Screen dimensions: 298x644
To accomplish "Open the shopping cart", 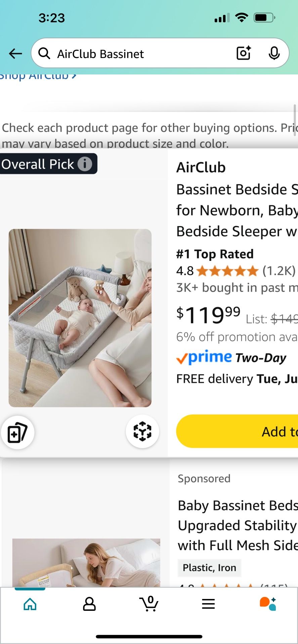I will (149, 604).
